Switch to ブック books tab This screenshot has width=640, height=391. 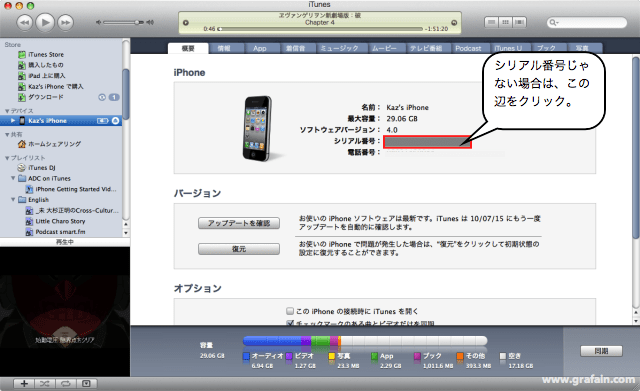click(546, 48)
